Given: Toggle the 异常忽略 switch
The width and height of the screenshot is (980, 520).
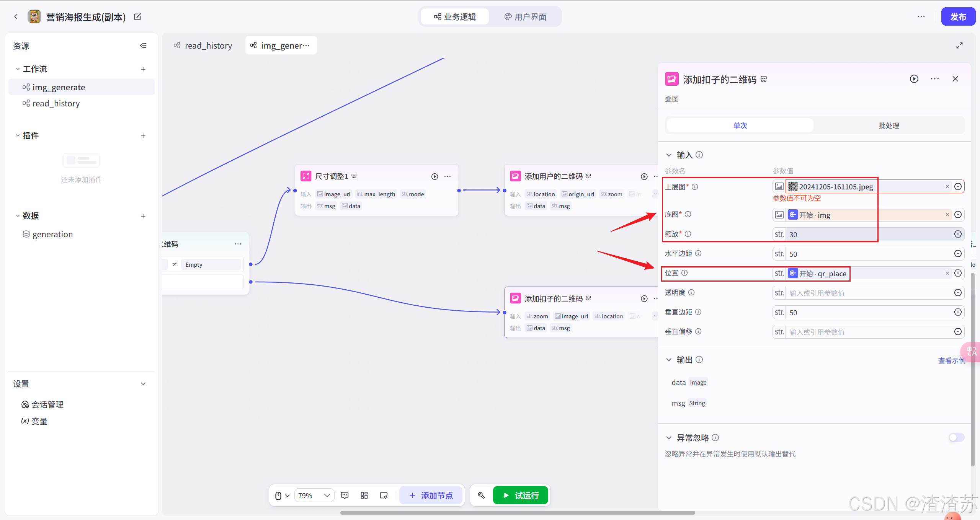Looking at the screenshot, I should [956, 437].
